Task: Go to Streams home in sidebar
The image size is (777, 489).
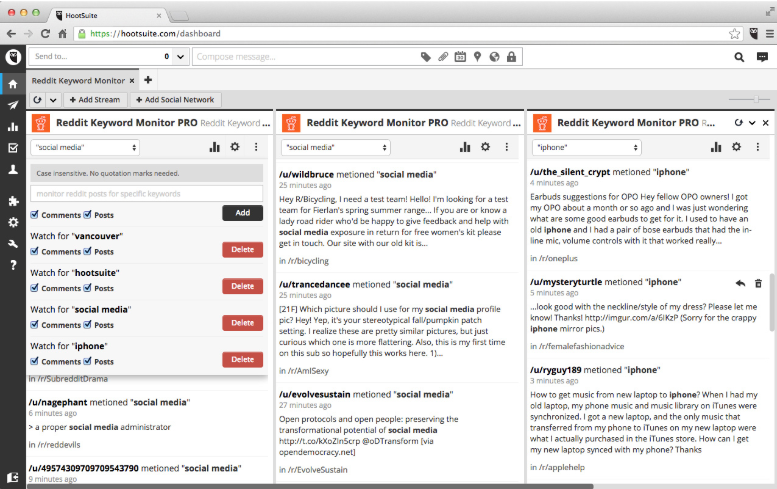Action: coord(13,84)
